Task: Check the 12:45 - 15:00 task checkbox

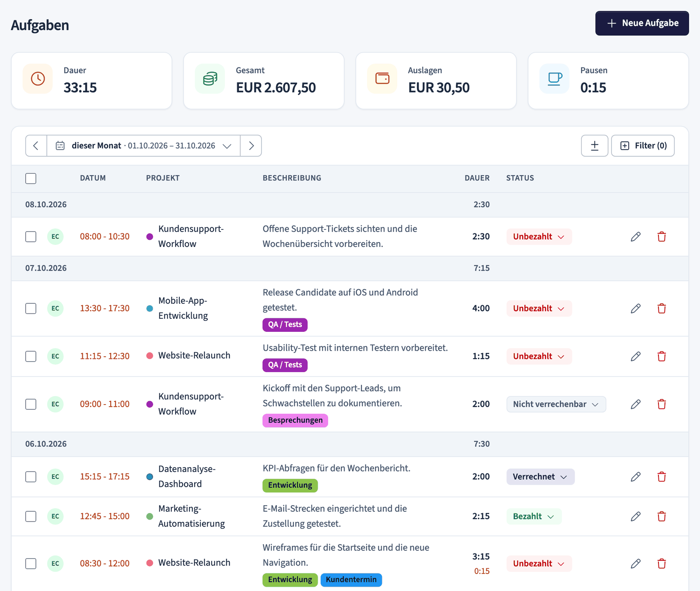Action: coord(31,517)
